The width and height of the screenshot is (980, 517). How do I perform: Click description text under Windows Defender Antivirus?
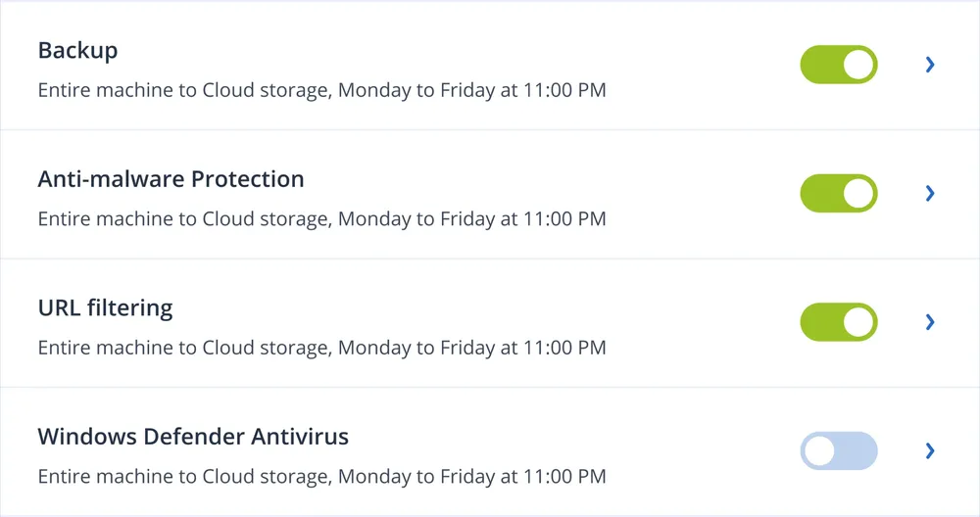tap(321, 477)
